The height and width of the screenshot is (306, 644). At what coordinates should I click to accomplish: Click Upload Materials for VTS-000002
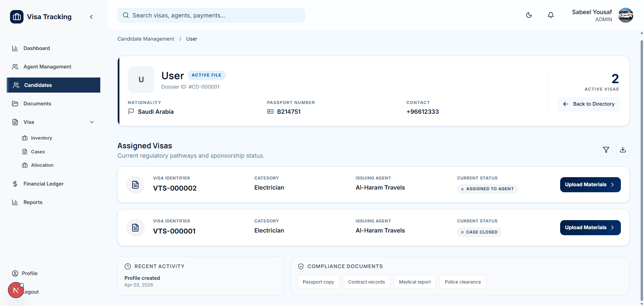[x=590, y=185]
